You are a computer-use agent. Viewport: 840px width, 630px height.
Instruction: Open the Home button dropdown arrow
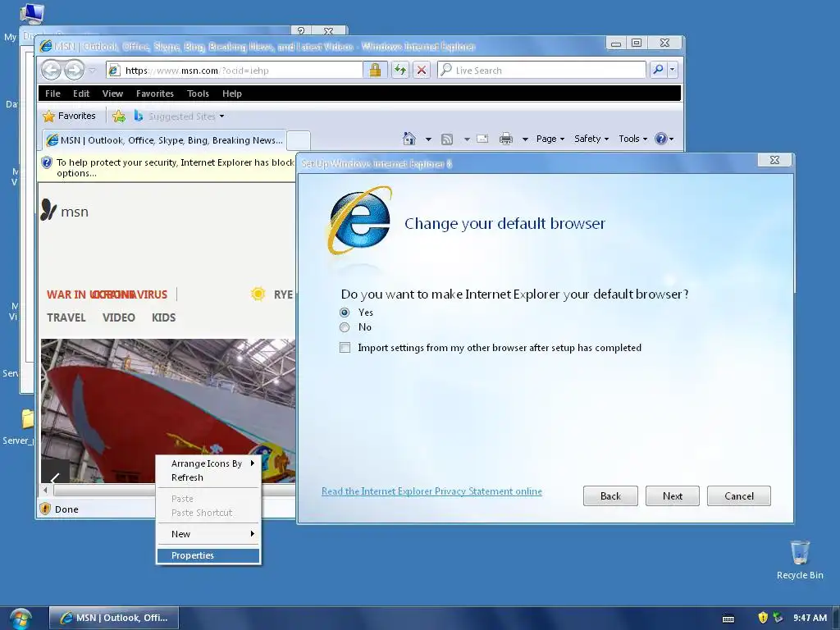[428, 139]
